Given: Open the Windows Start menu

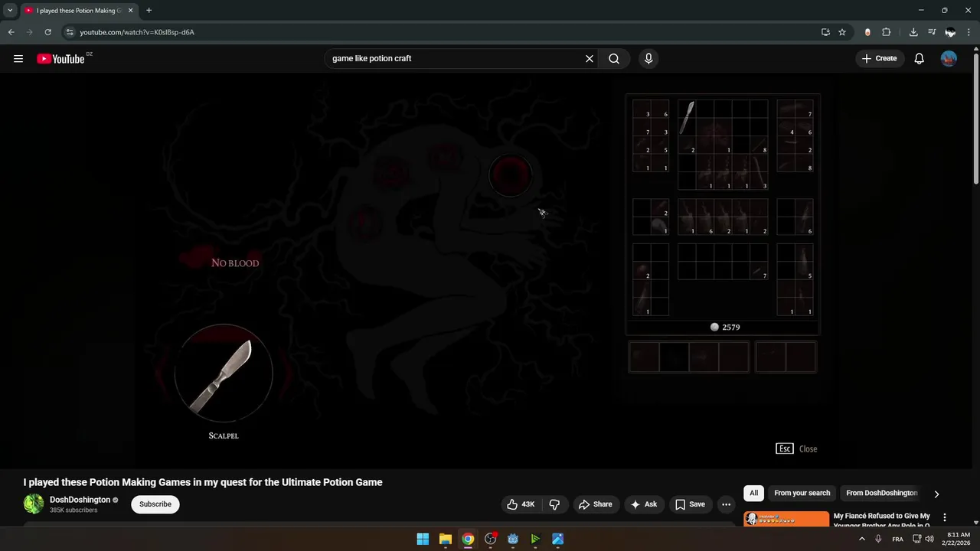Looking at the screenshot, I should pos(423,540).
